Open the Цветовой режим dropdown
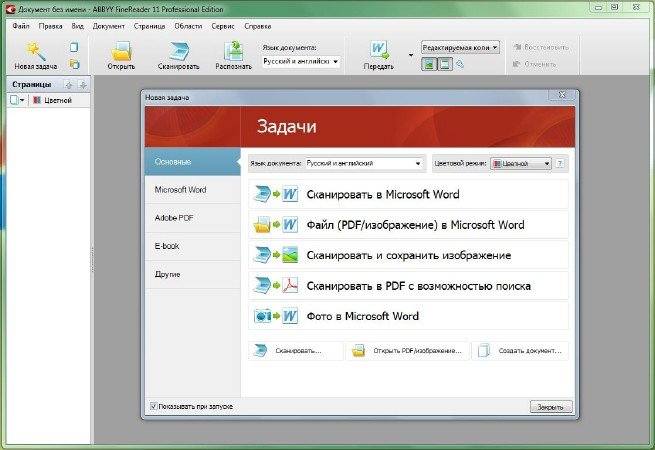Viewport: 655px width, 450px height. 521,164
